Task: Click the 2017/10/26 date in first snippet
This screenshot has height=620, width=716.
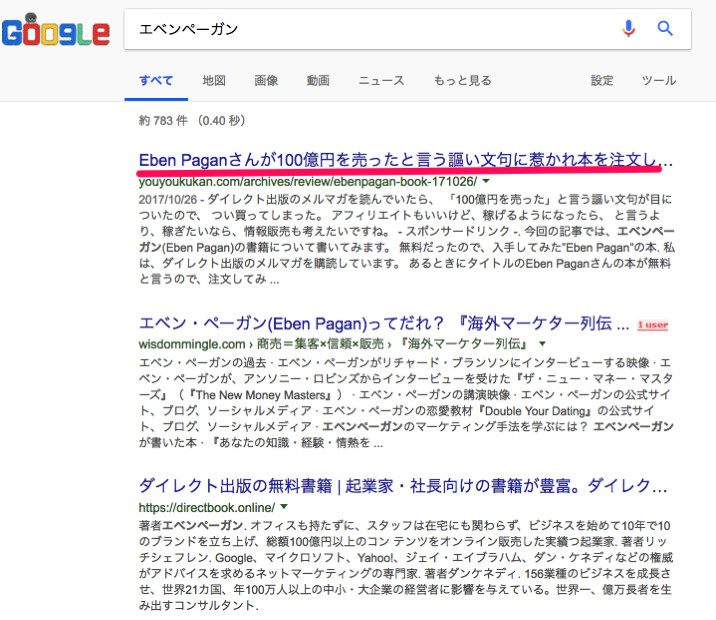Action: (x=168, y=200)
